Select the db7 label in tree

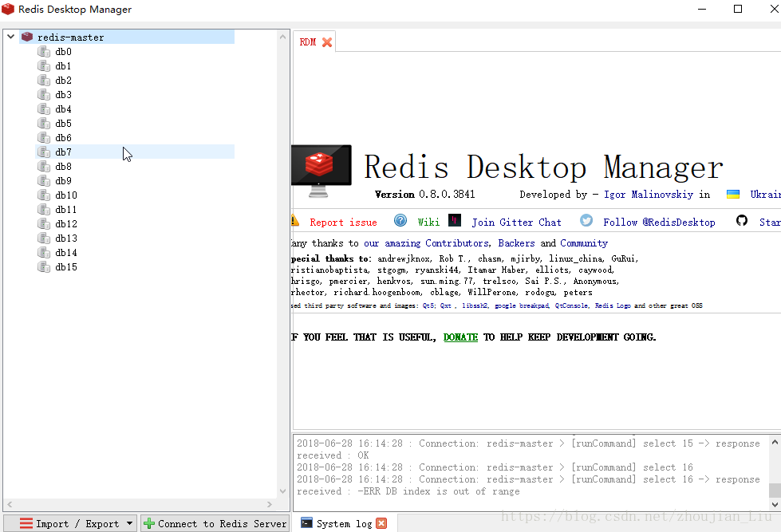click(63, 152)
